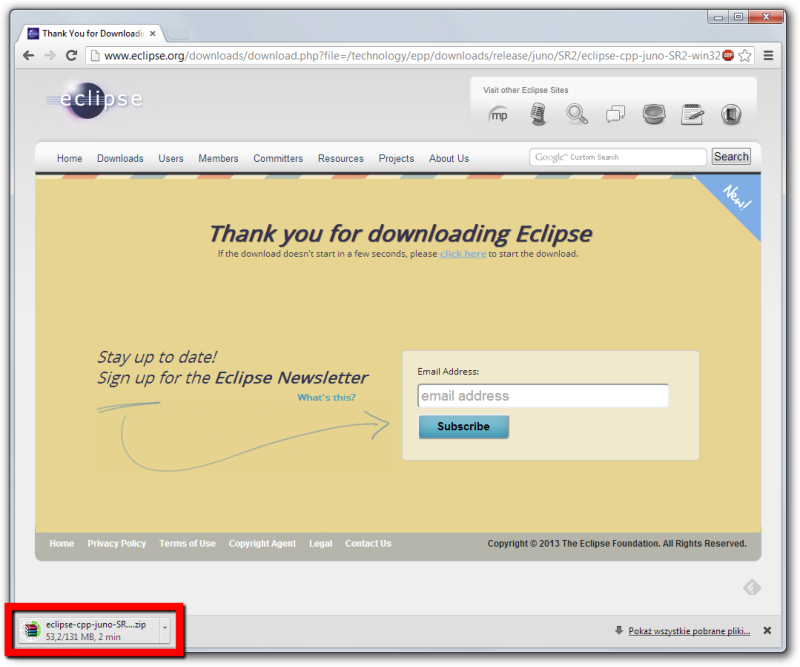Image resolution: width=800 pixels, height=667 pixels.
Task: Expand the eclipse-cpp-juno download options arrow
Action: (165, 630)
